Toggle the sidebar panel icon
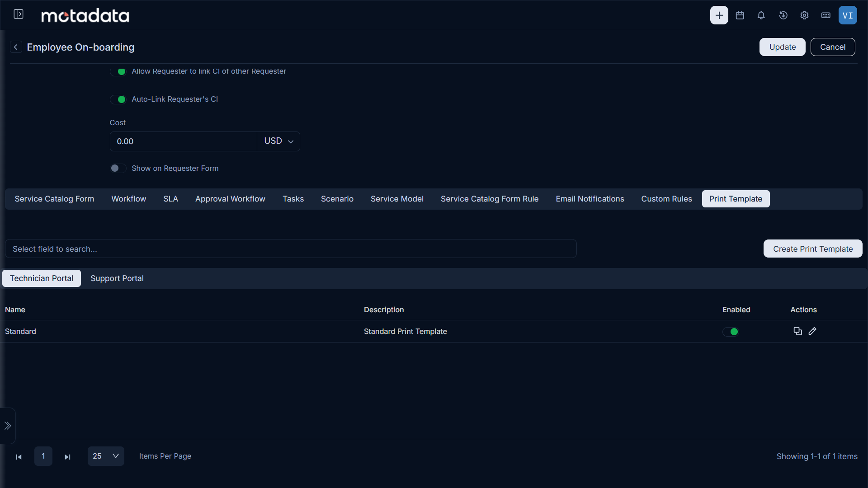The width and height of the screenshot is (868, 488). click(19, 14)
